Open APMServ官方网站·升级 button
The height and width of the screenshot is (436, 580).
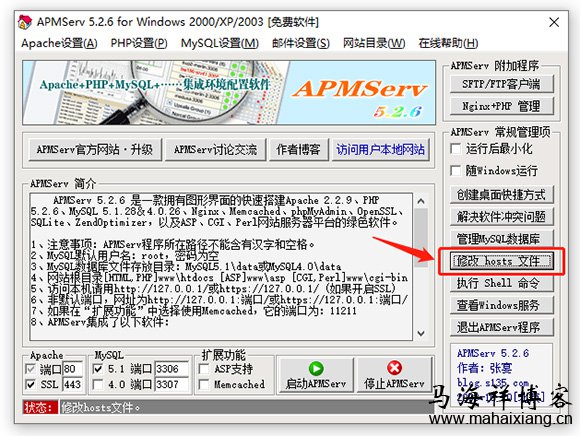click(x=95, y=150)
